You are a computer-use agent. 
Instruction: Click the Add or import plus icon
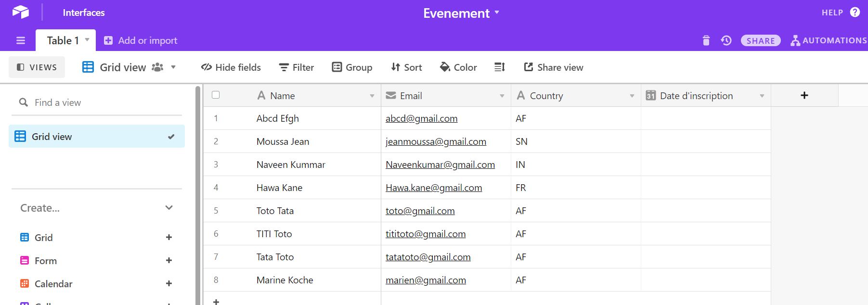point(108,40)
